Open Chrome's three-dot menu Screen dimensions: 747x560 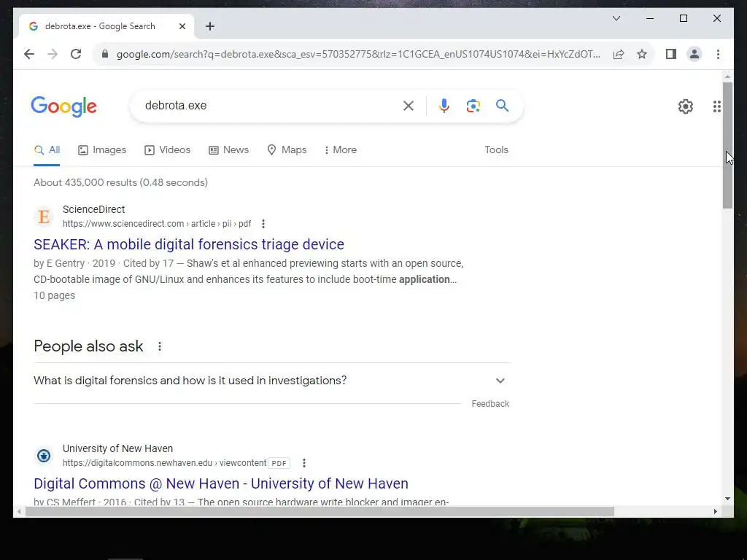[718, 54]
